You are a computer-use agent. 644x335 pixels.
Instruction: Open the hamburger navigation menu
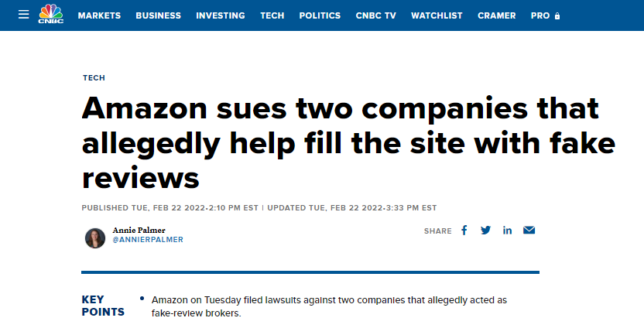click(23, 15)
